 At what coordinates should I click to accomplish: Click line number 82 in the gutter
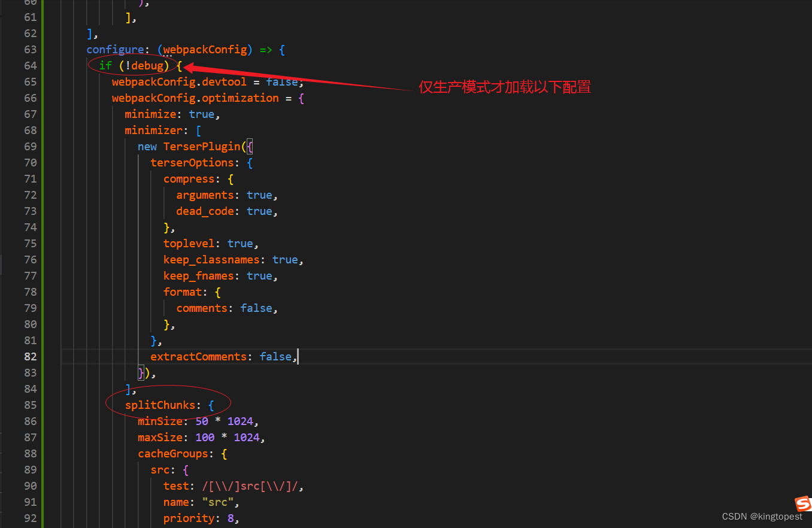coord(30,356)
